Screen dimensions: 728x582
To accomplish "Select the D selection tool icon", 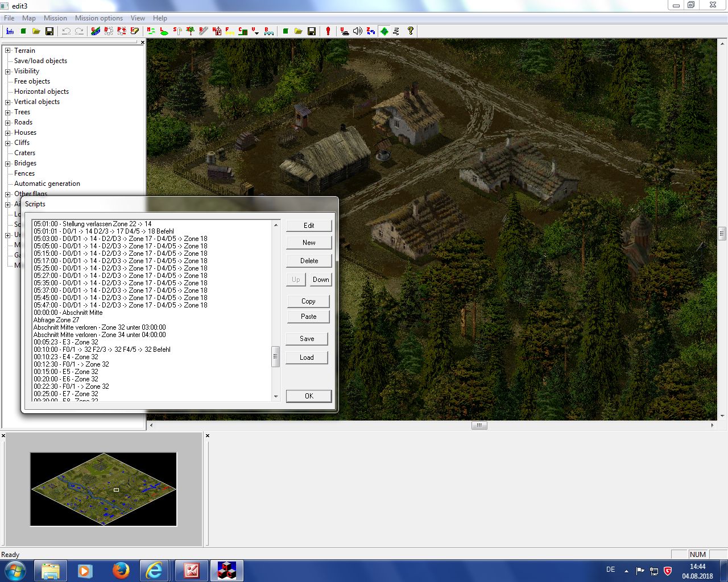I will click(108, 31).
